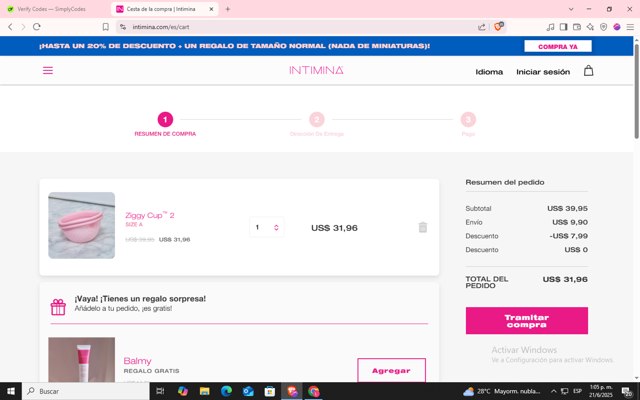Open the Ziggy Cup 2 product link

coord(149,215)
